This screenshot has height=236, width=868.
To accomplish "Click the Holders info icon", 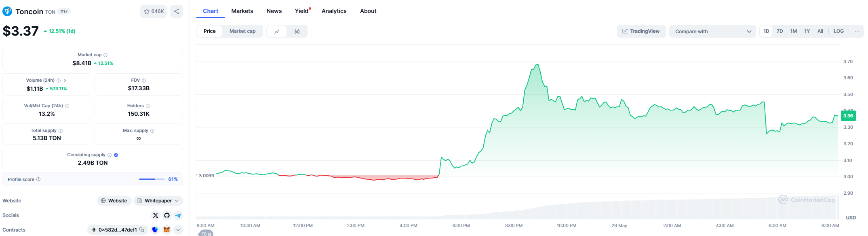I will tap(148, 106).
